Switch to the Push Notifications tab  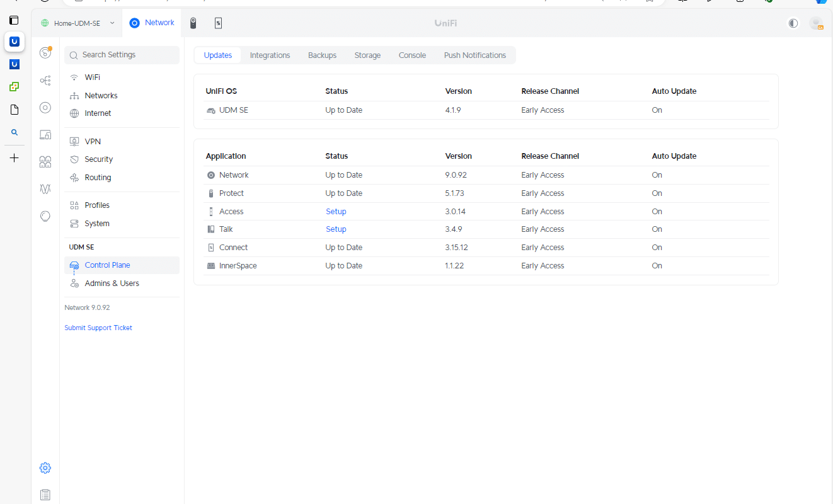[x=475, y=55]
